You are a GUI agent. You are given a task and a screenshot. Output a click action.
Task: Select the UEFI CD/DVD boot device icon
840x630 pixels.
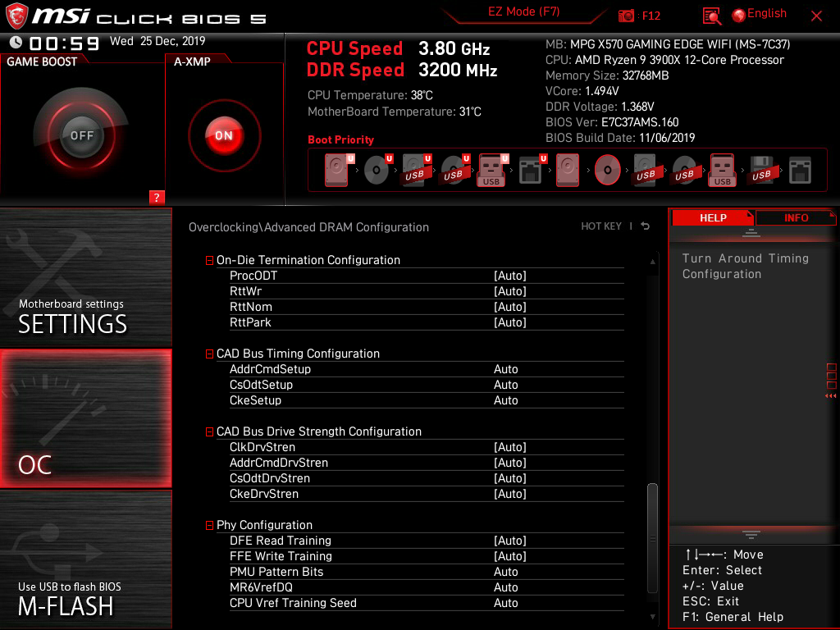pyautogui.click(x=377, y=170)
